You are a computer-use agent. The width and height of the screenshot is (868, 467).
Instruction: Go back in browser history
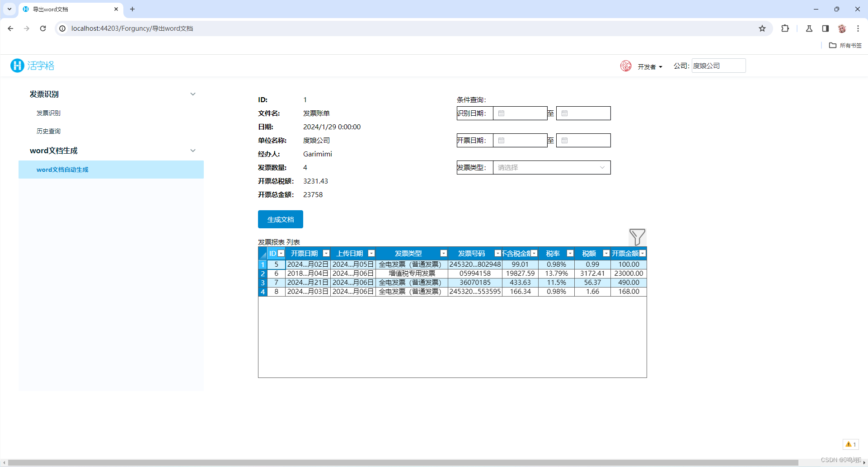click(10, 28)
